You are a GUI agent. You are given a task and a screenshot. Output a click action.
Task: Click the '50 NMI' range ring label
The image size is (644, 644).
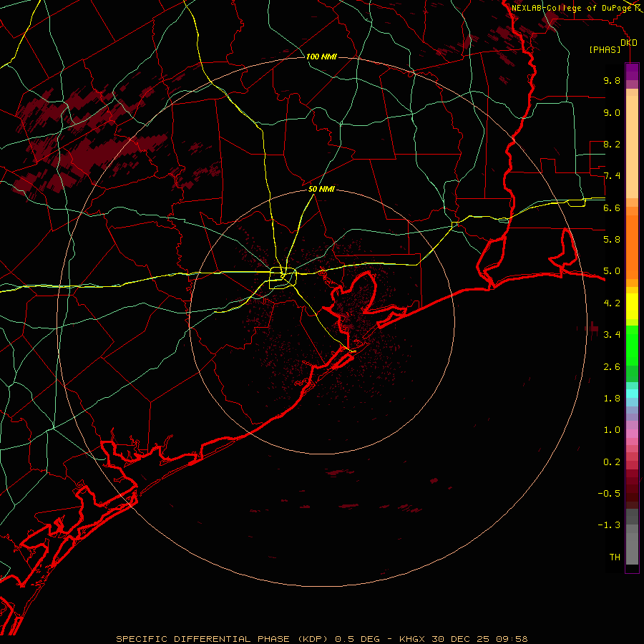(x=321, y=190)
